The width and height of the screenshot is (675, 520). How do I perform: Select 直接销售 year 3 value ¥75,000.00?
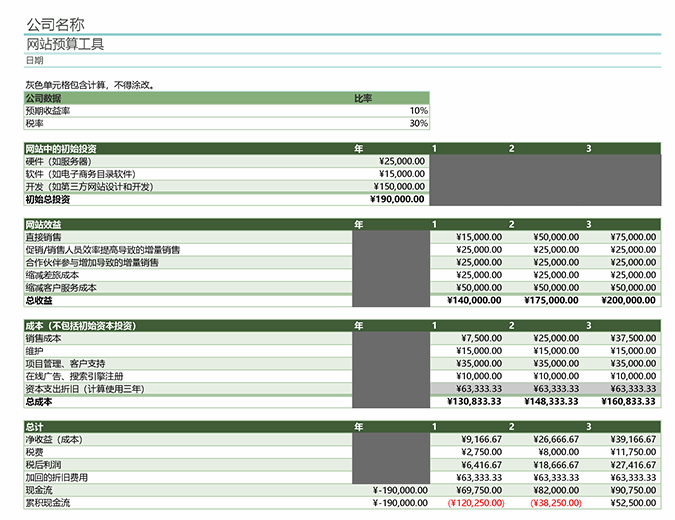pos(633,237)
